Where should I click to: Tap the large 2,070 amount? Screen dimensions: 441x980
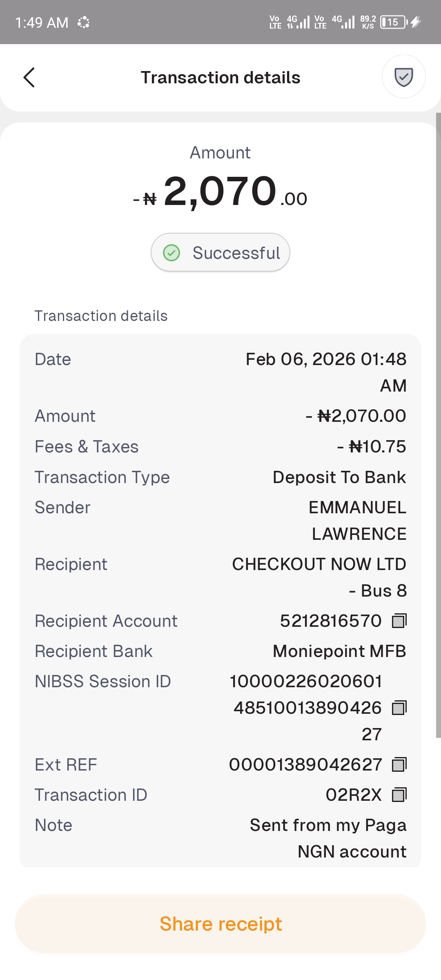point(220,191)
